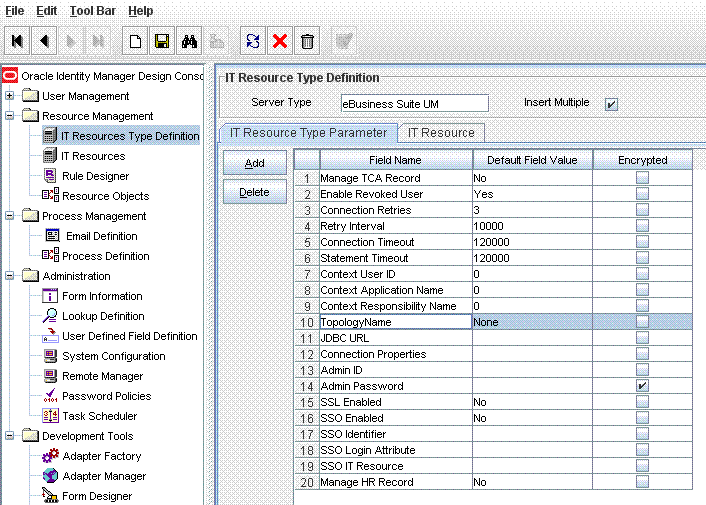Click the Lookup Definition magnifier icon

(50, 316)
